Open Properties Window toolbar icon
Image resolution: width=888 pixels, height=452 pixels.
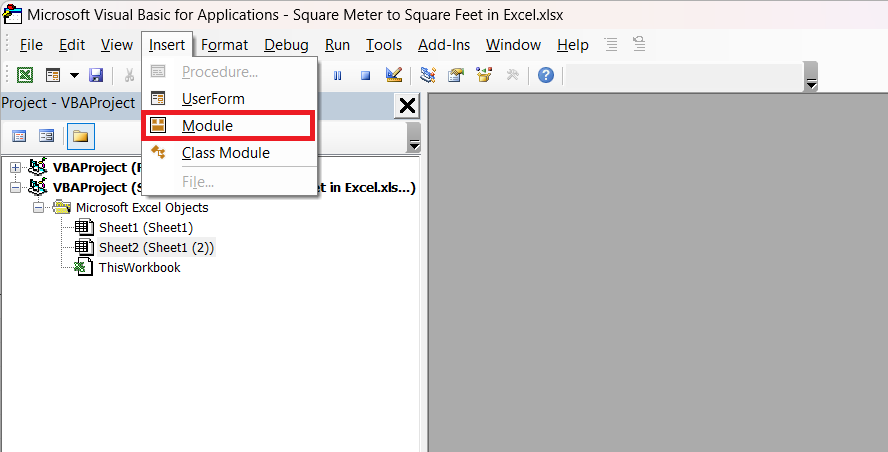(x=456, y=75)
